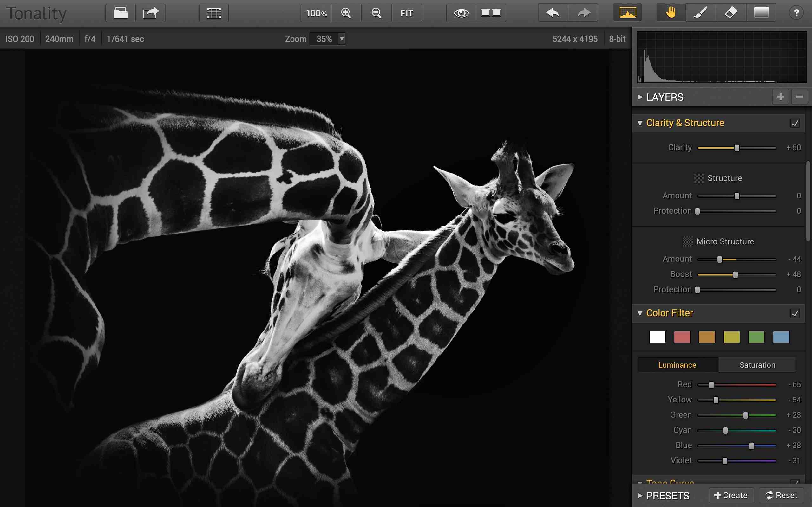Switch to the Saturation tab

click(757, 365)
